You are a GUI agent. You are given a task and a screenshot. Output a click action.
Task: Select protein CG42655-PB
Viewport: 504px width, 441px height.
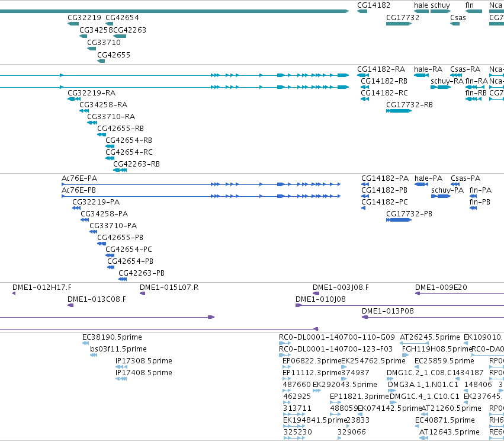120,238
